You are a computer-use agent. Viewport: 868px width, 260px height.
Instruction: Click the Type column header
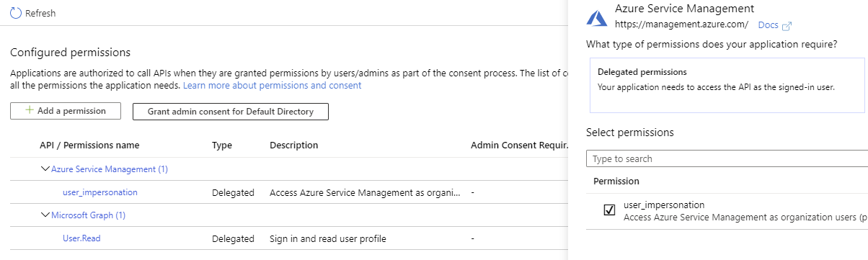(x=222, y=145)
